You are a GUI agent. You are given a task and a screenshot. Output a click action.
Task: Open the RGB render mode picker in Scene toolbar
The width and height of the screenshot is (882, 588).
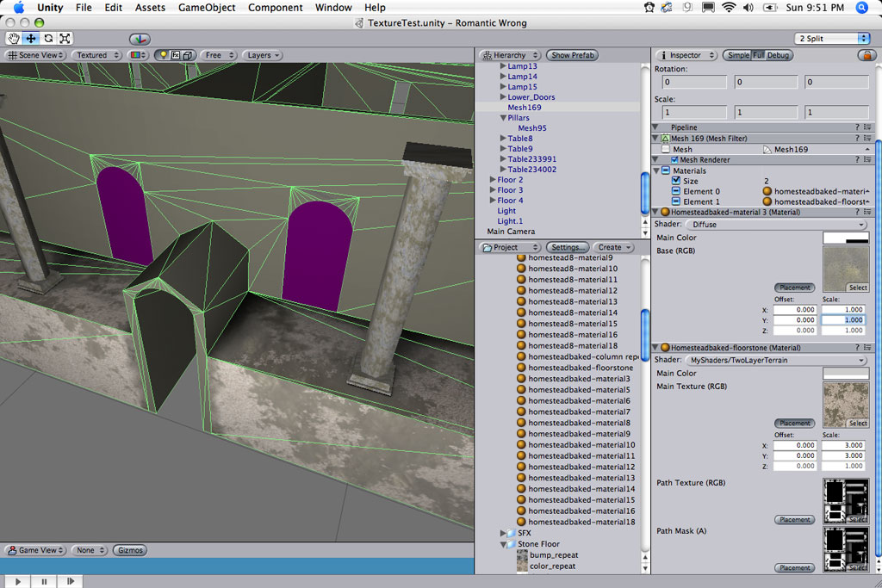pyautogui.click(x=136, y=54)
